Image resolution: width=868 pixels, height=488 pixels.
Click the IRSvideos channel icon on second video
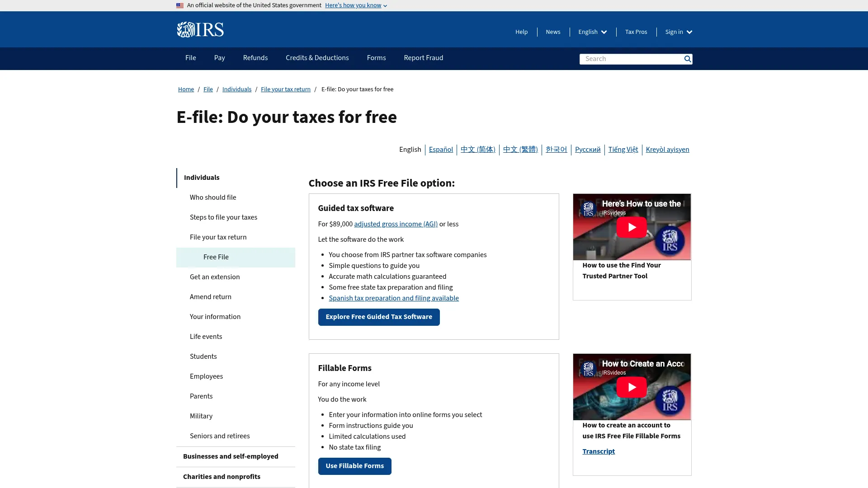588,369
